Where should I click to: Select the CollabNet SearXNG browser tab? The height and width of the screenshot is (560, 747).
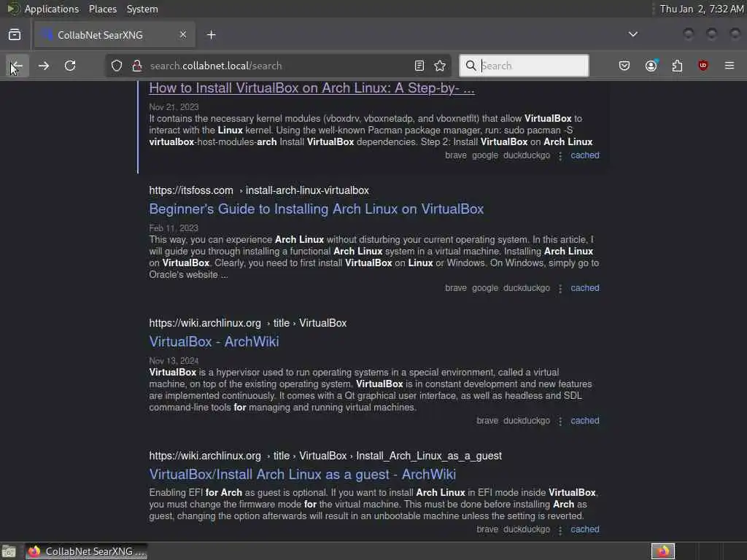tap(115, 35)
